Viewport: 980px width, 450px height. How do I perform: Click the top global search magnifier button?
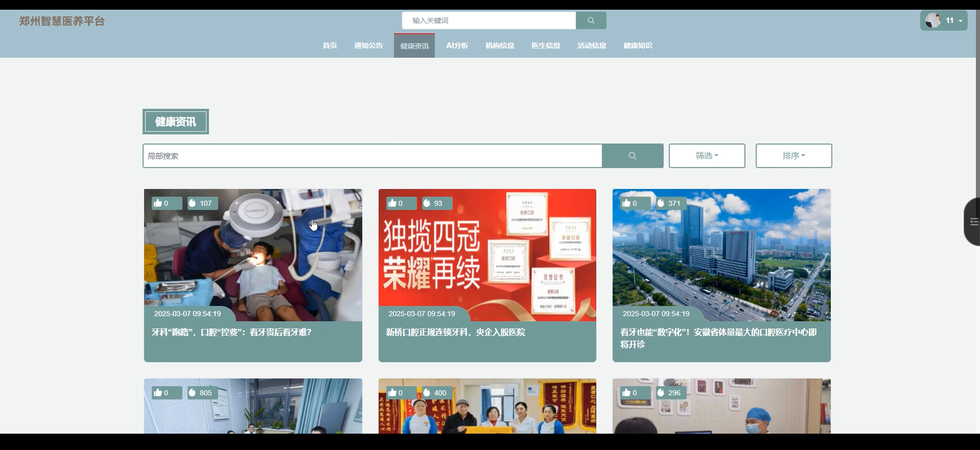(591, 20)
